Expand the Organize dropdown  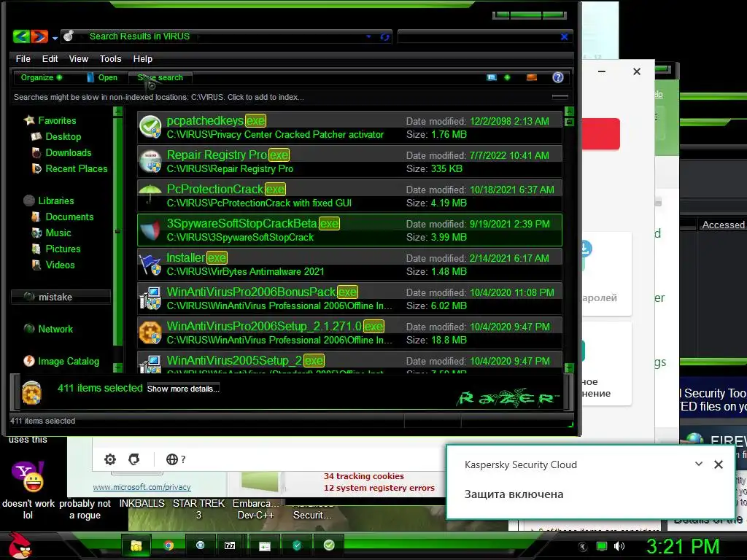click(42, 77)
